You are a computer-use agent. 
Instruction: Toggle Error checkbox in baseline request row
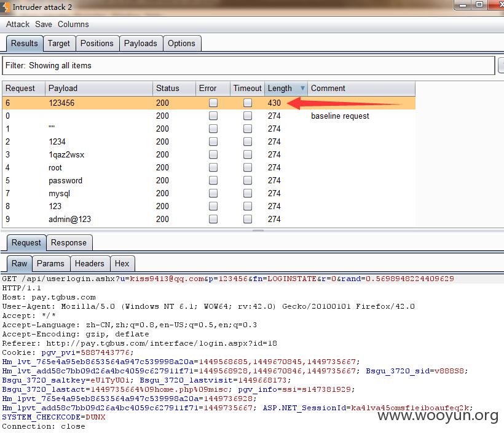tap(213, 116)
